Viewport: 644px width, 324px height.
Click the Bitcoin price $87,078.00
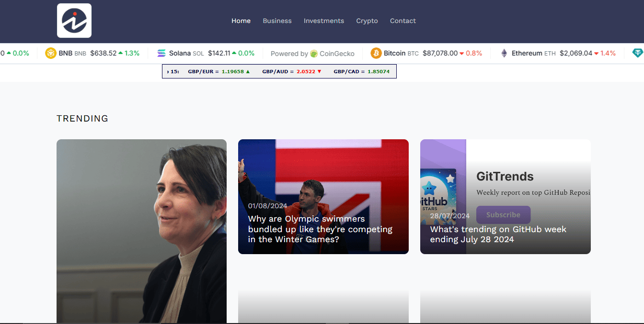coord(440,53)
